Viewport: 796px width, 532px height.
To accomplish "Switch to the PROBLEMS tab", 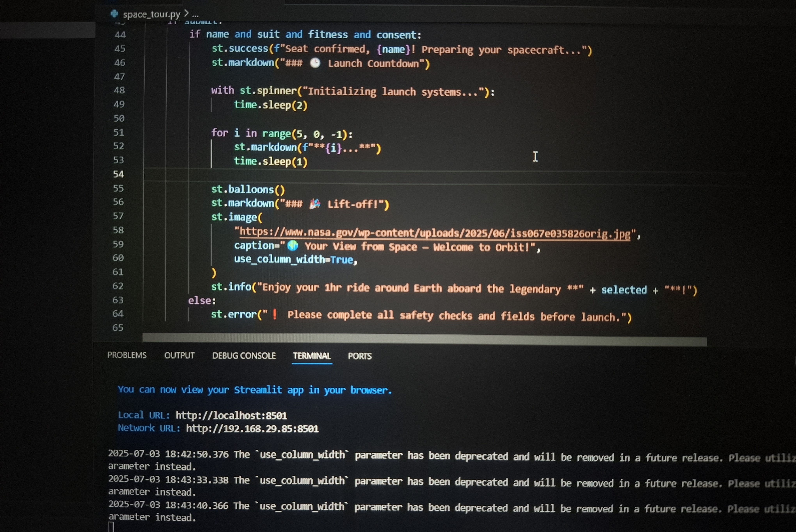I will point(127,355).
